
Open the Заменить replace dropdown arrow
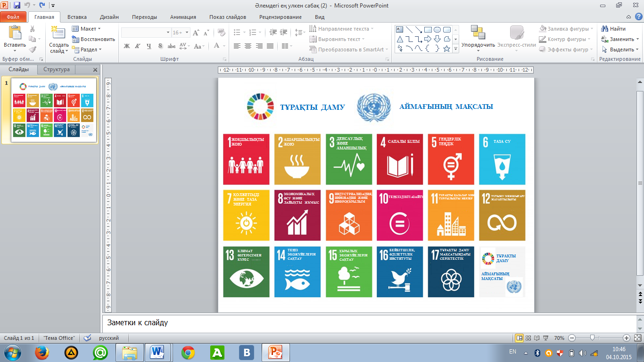click(638, 39)
